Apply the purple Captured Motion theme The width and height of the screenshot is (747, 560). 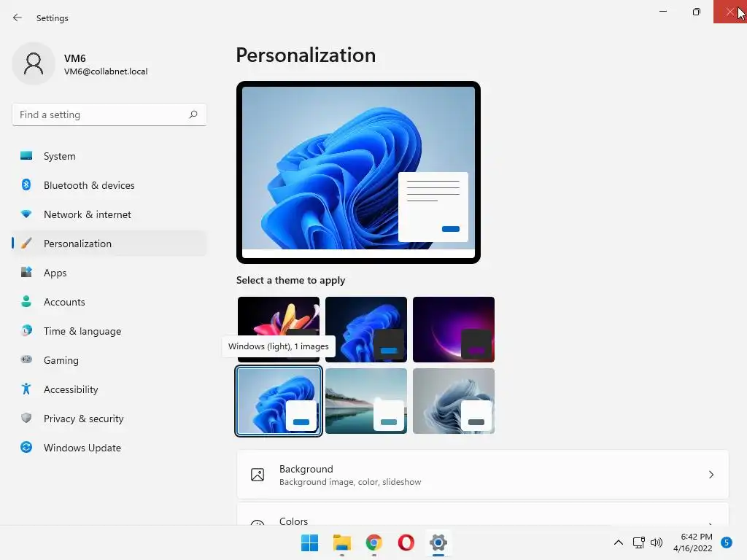454,330
